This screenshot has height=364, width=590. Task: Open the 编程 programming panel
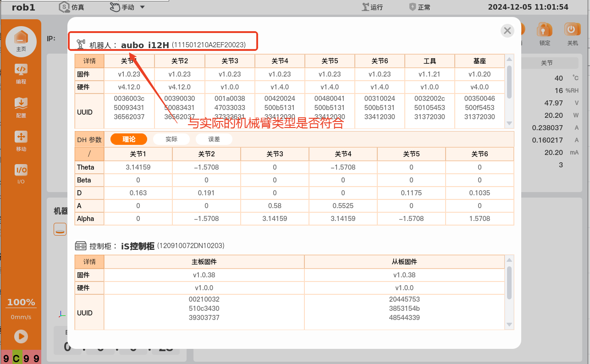(x=21, y=73)
